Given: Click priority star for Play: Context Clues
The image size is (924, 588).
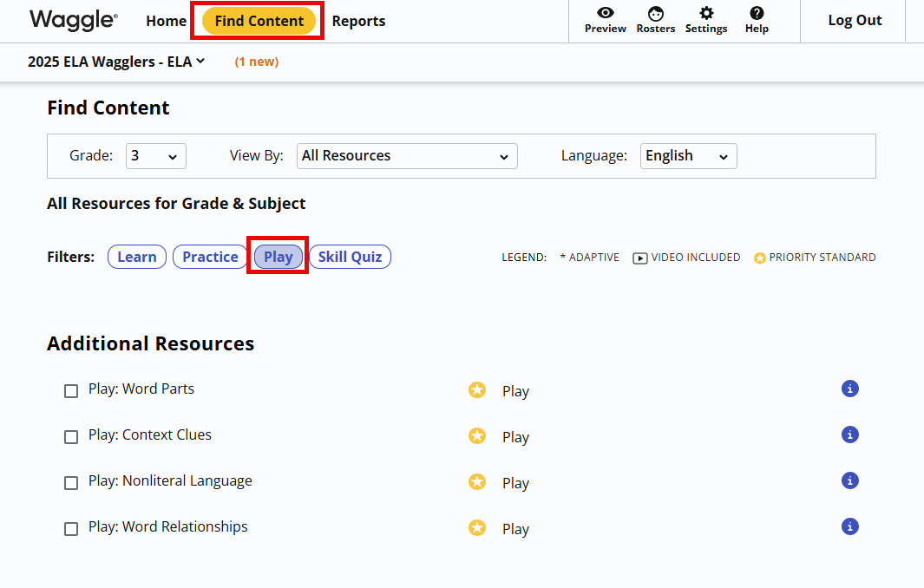Looking at the screenshot, I should pyautogui.click(x=477, y=436).
